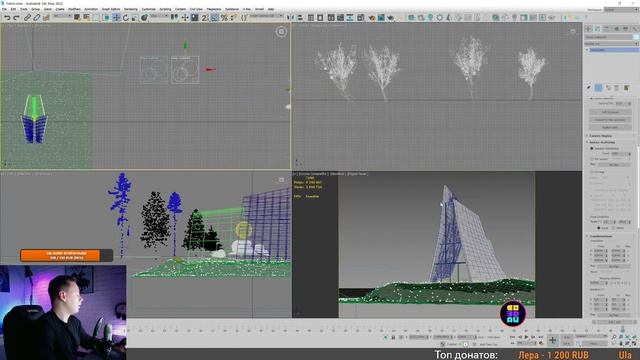Toggle Selection Lock in the status bar
Image resolution: width=640 pixels, height=360 pixels.
[x=393, y=337]
